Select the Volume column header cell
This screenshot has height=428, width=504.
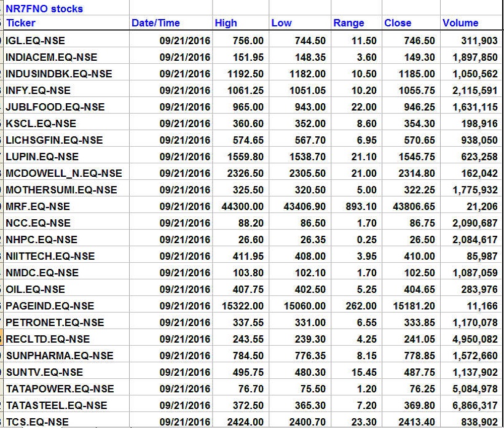tap(460, 23)
